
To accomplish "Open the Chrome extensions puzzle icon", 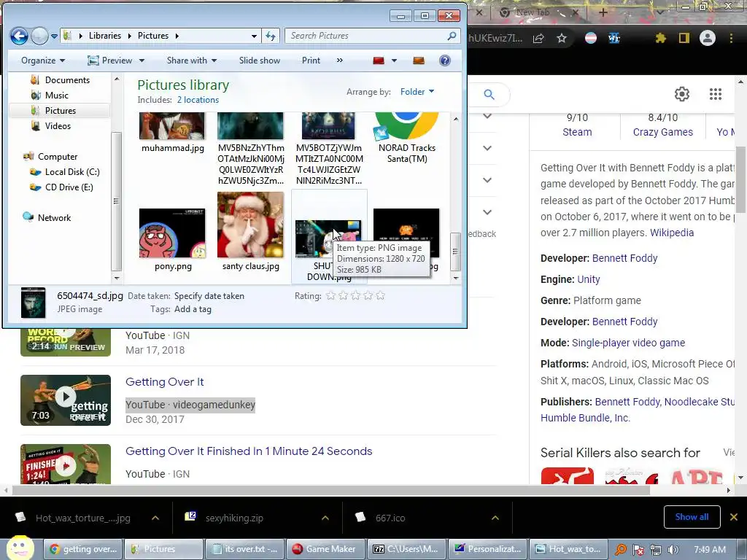I will 660,38.
